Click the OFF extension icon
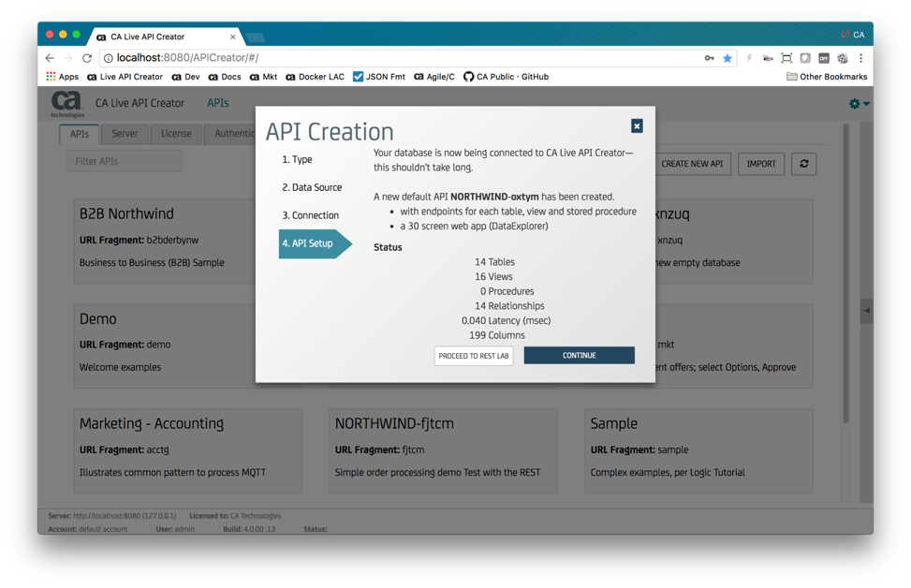911x588 pixels. (x=824, y=58)
